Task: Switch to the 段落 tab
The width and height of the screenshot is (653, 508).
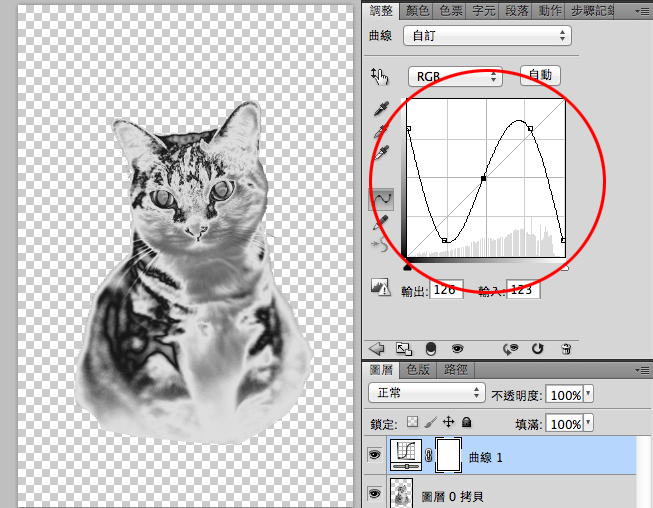Action: point(516,11)
